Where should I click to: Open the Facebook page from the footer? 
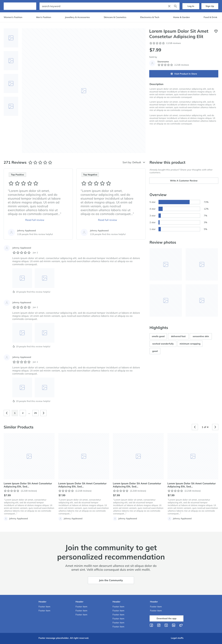pos(151,625)
